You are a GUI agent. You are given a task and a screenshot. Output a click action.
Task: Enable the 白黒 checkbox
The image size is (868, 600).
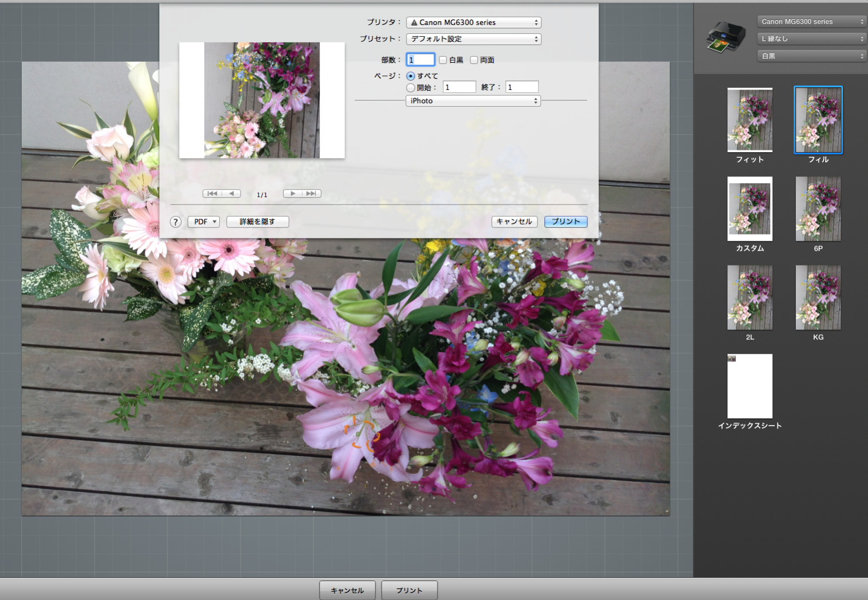coord(443,60)
